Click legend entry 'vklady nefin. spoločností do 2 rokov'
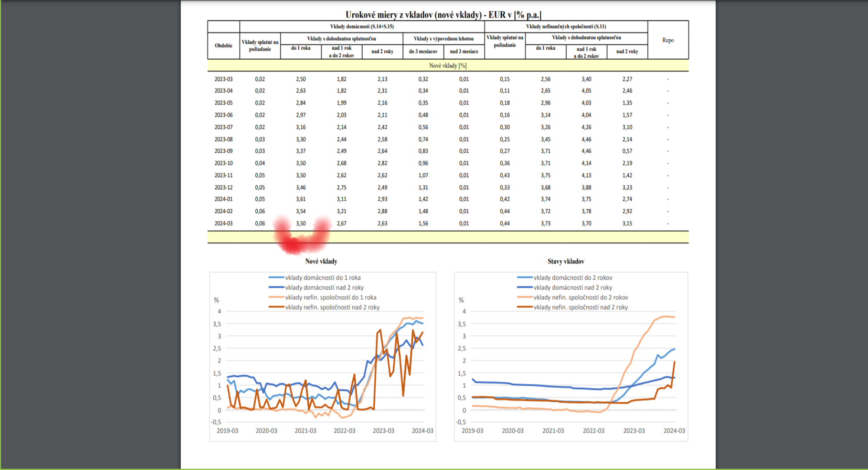The width and height of the screenshot is (868, 470). pyautogui.click(x=580, y=297)
